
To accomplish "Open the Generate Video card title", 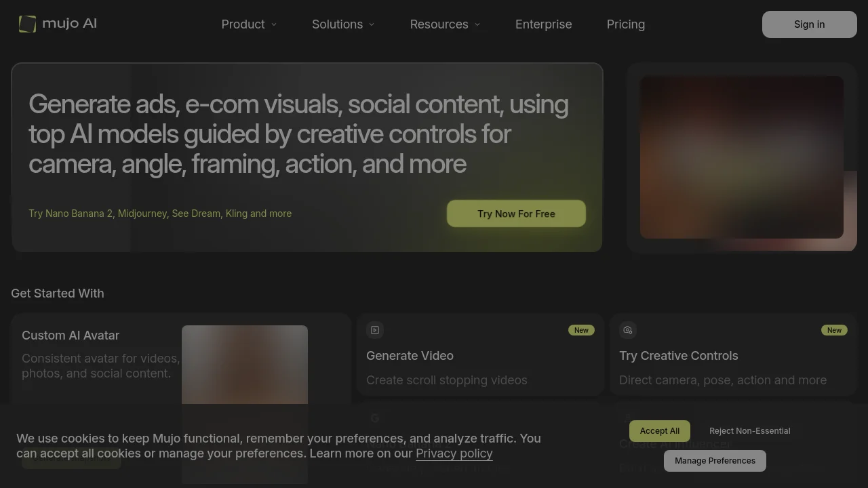I will click(x=410, y=356).
